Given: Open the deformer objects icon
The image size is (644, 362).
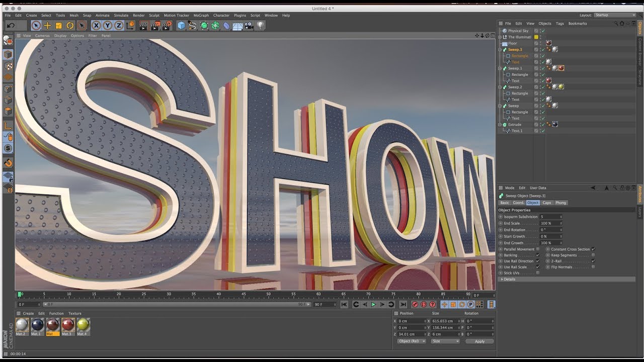Looking at the screenshot, I should pos(226,26).
